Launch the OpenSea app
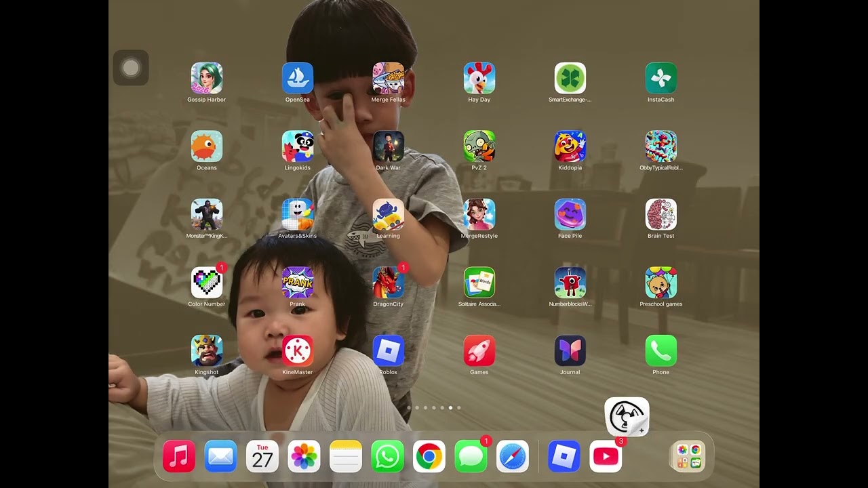Screen dimensions: 868x488 tap(298, 79)
